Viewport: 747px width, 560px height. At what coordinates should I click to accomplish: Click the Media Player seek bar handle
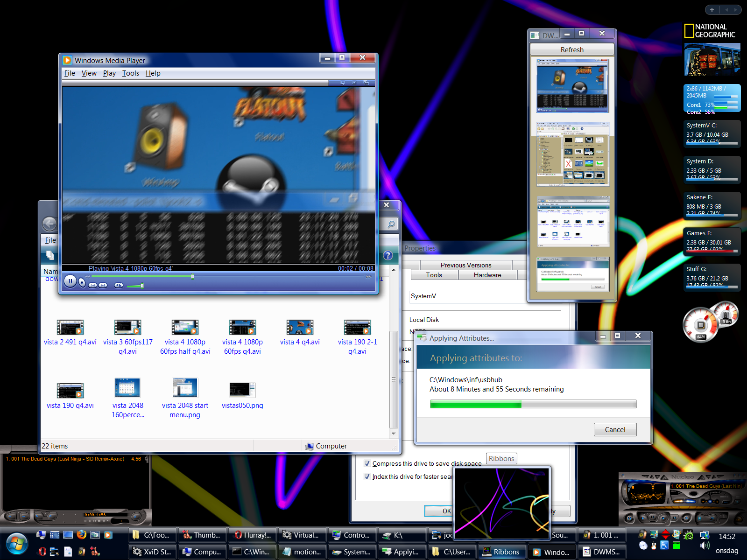(192, 277)
